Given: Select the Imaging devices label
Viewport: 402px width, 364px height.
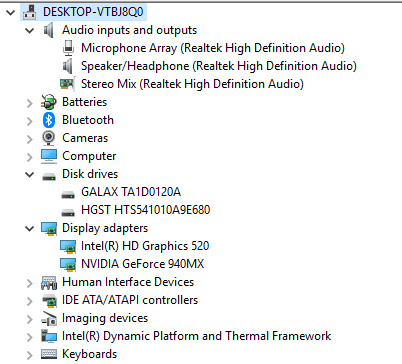Looking at the screenshot, I should click(x=105, y=318).
